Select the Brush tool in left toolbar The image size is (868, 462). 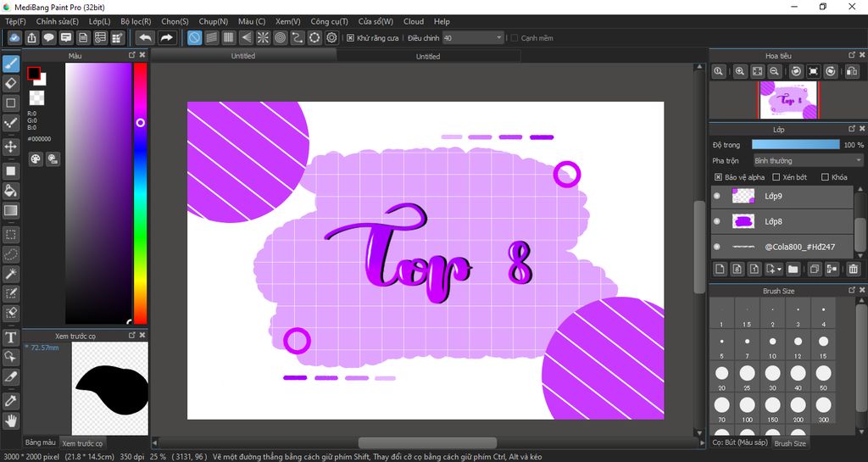pyautogui.click(x=10, y=64)
